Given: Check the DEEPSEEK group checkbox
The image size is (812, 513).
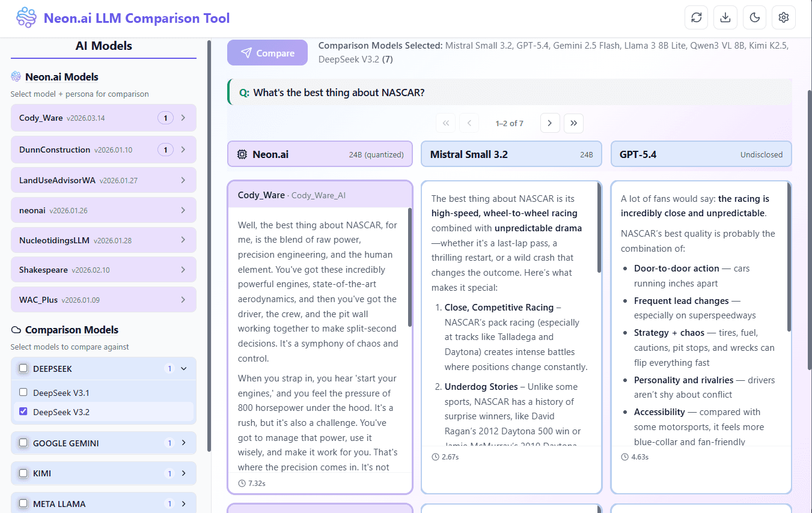Looking at the screenshot, I should tap(23, 368).
